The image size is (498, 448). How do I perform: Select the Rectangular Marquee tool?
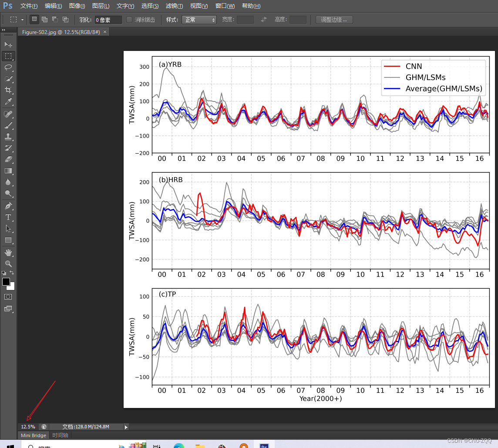[x=8, y=56]
